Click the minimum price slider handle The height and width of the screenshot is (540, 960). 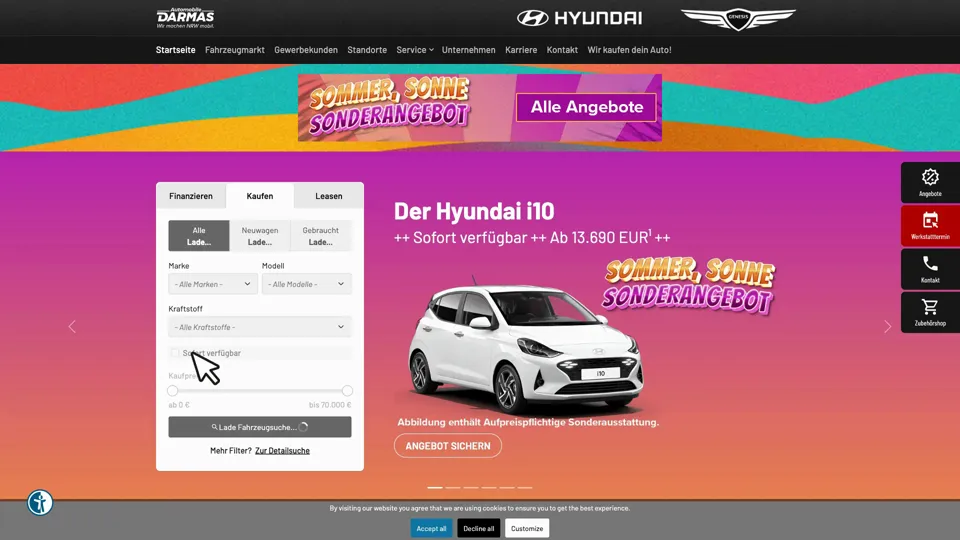tap(173, 391)
